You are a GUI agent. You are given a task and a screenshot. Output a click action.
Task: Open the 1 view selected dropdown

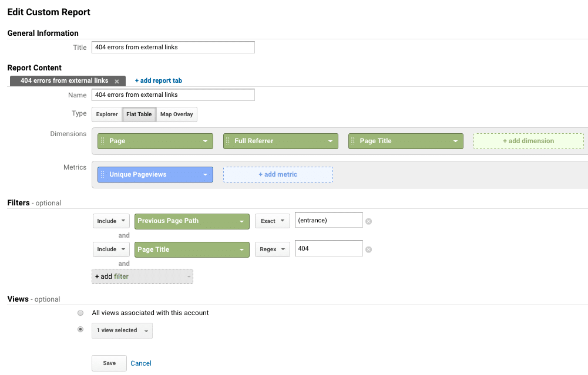122,330
